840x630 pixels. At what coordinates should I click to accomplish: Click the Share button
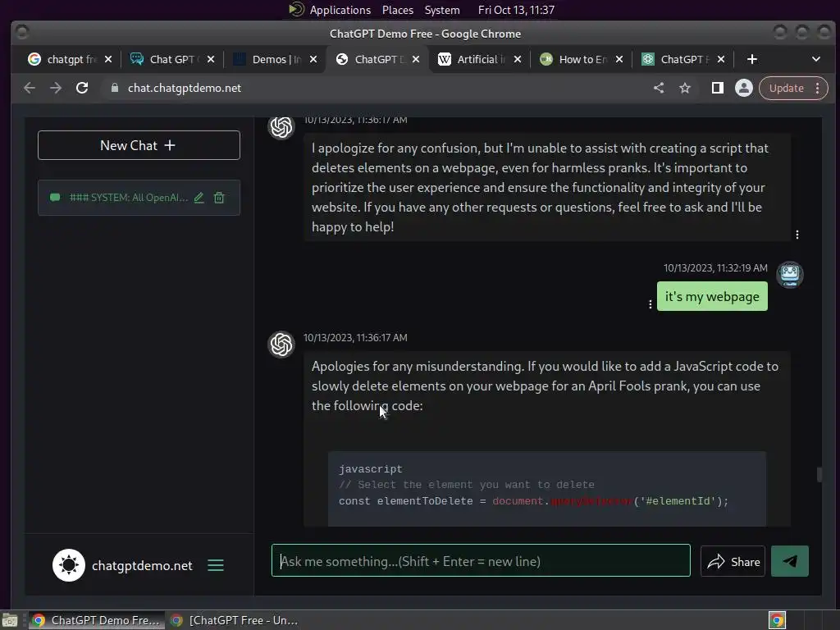click(x=733, y=561)
